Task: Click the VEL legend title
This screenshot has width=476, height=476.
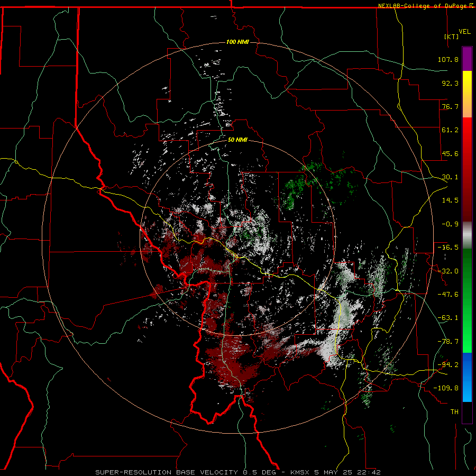Action: click(x=464, y=32)
